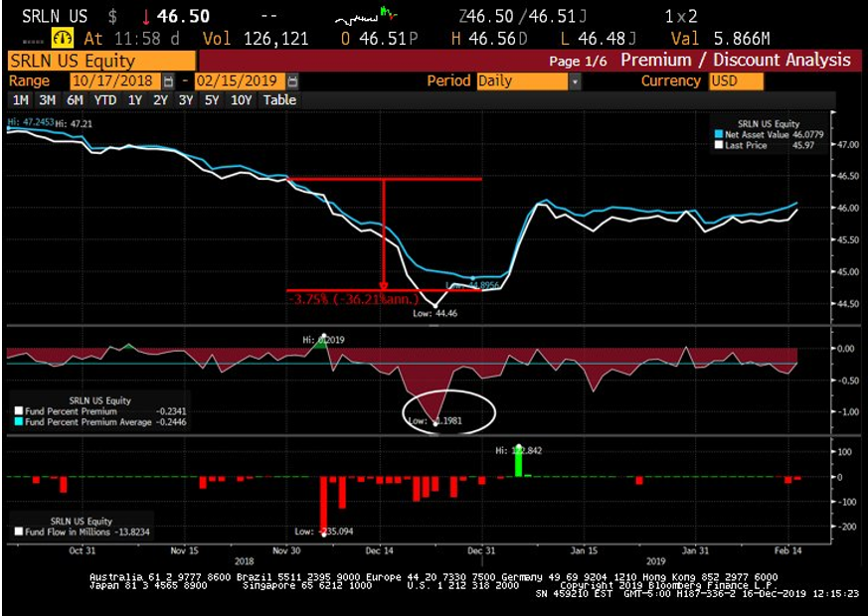This screenshot has height=616, width=868.
Task: Select the YTD range tab
Action: [x=104, y=100]
